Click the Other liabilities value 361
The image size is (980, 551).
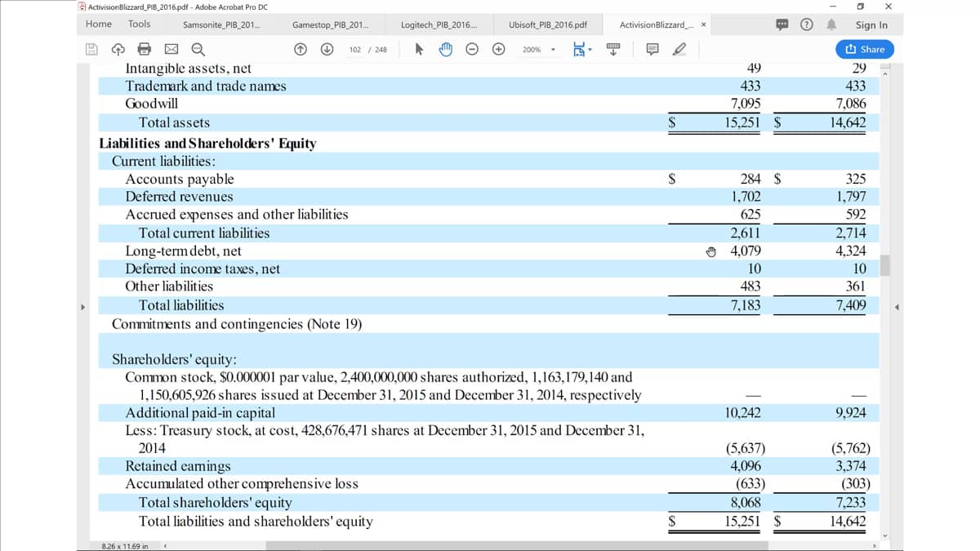(x=856, y=287)
